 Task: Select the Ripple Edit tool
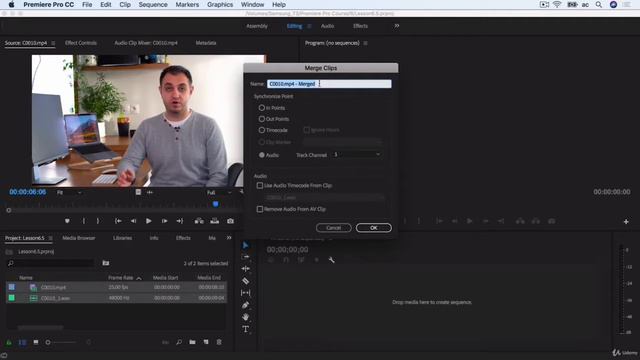pos(246,269)
